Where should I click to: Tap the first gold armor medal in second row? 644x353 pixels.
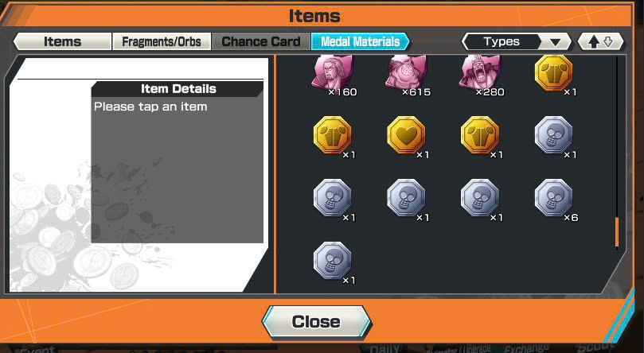[x=332, y=135]
